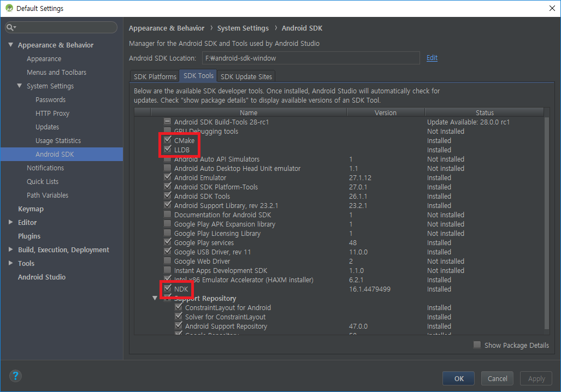Open SDK Update Sites tab

246,76
